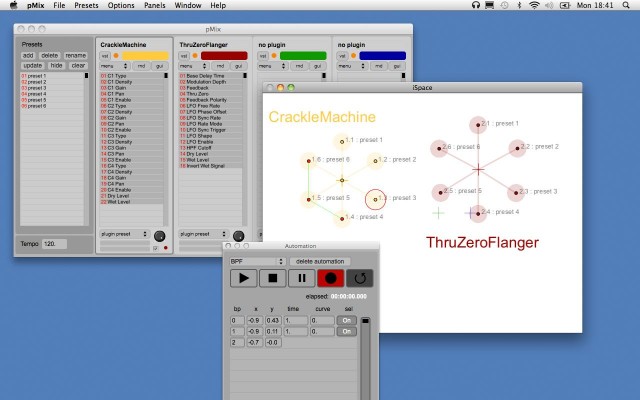Click the stop button in Automation

(271, 277)
